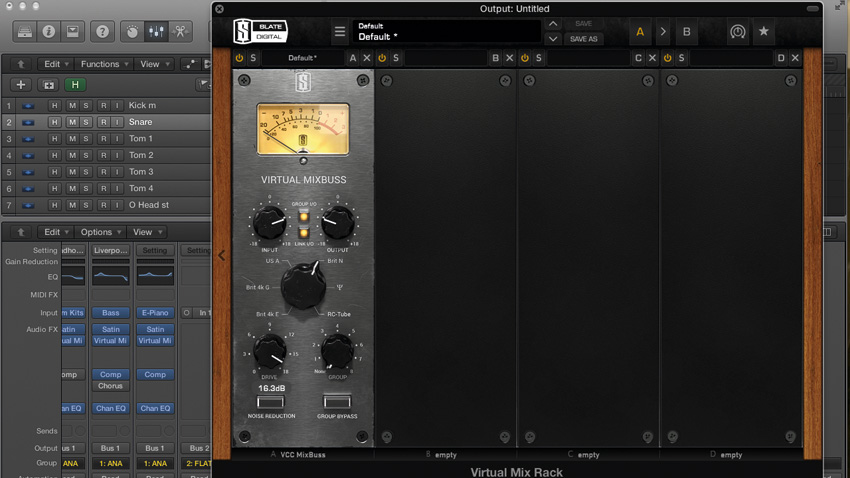Click the Virtual Mixbuss OUTPUT knob

pyautogui.click(x=338, y=223)
